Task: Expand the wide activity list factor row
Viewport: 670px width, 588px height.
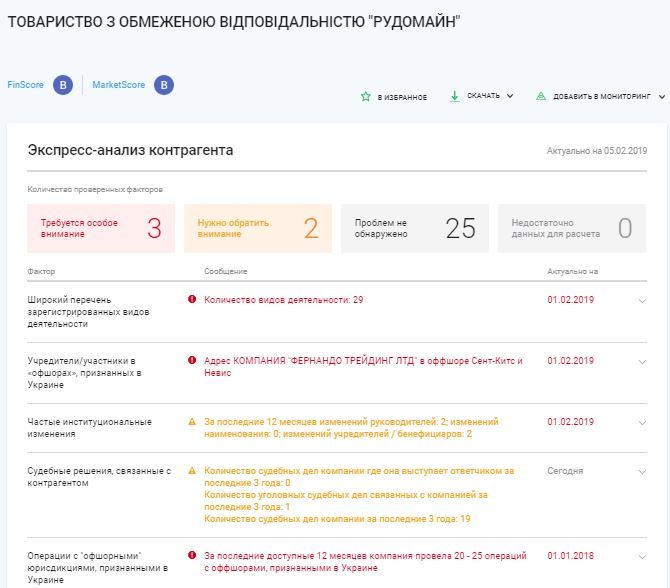Action: [x=642, y=301]
